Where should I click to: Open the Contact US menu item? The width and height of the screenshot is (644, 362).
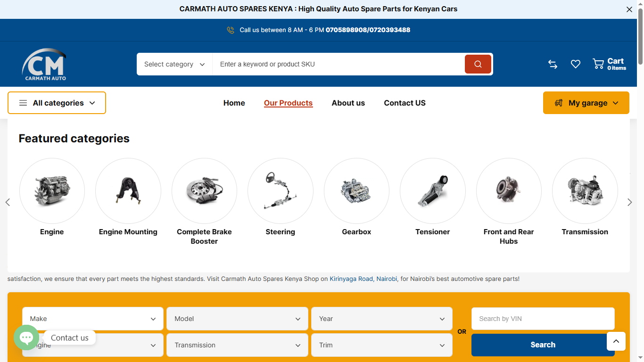[405, 103]
